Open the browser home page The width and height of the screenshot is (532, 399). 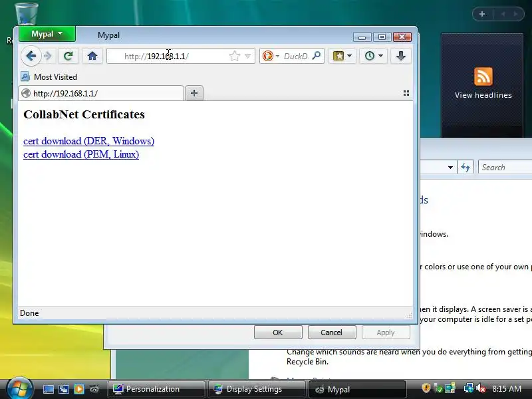92,56
